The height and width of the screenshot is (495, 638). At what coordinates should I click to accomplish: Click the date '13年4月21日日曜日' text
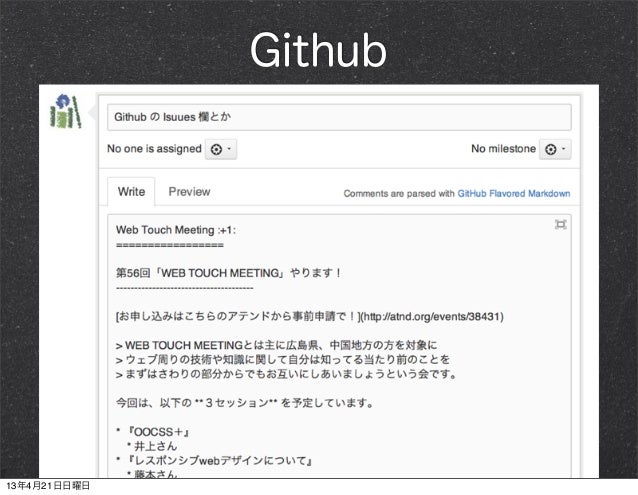[48, 486]
